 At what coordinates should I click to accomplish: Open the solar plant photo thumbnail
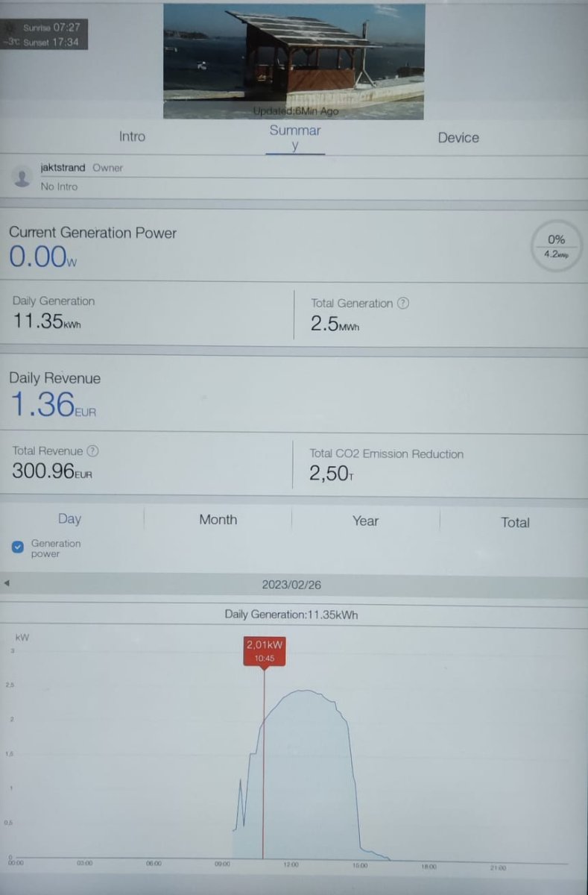click(x=294, y=61)
